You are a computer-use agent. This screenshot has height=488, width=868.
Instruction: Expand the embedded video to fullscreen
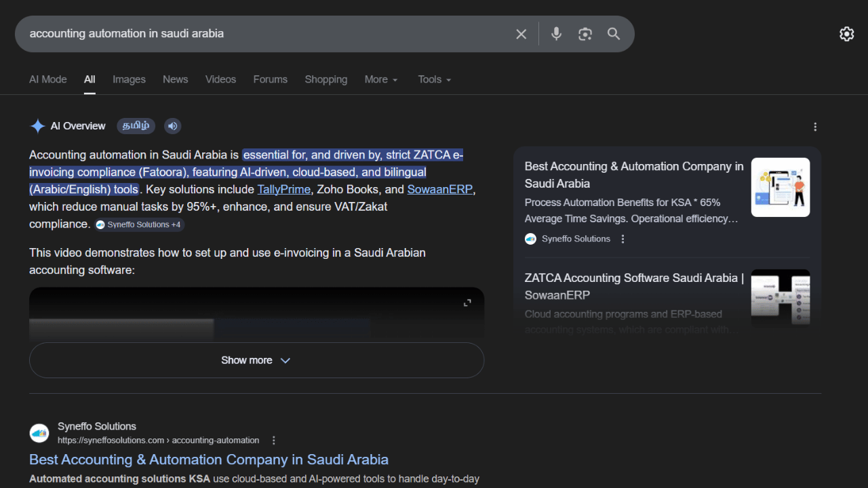point(467,303)
